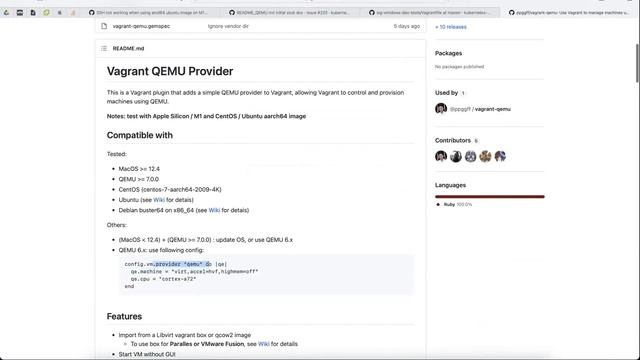The width and height of the screenshot is (640, 360).
Task: Open the fifth contributor avatar
Action: tap(500, 156)
